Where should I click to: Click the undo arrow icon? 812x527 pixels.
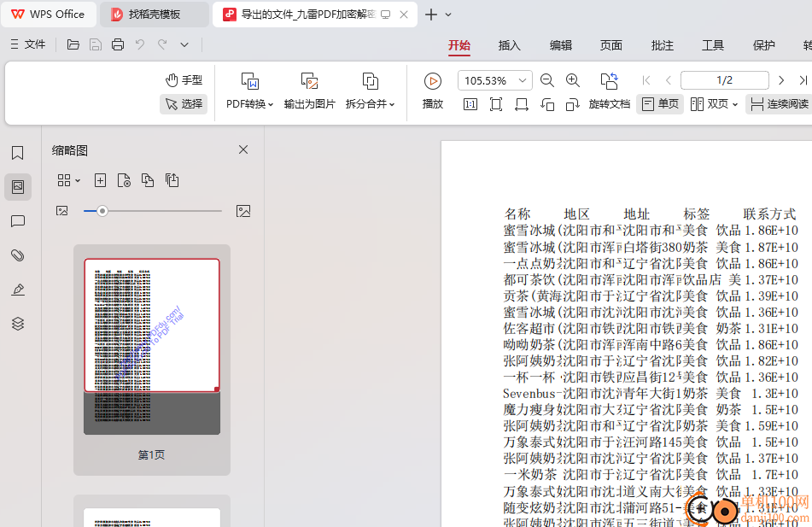click(x=140, y=44)
